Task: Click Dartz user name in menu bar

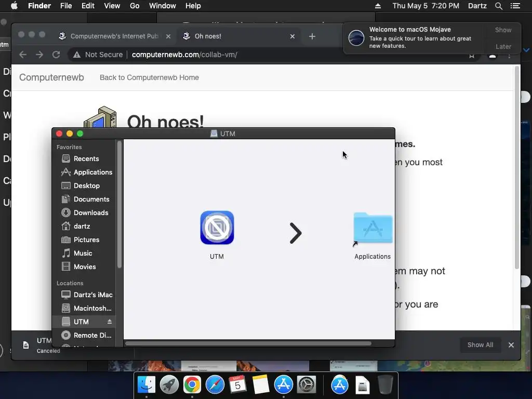Action: click(x=477, y=6)
